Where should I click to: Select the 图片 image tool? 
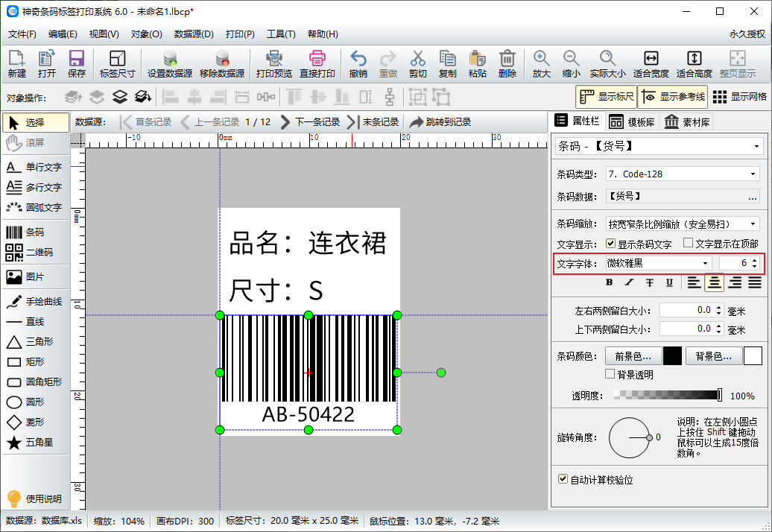tap(36, 277)
